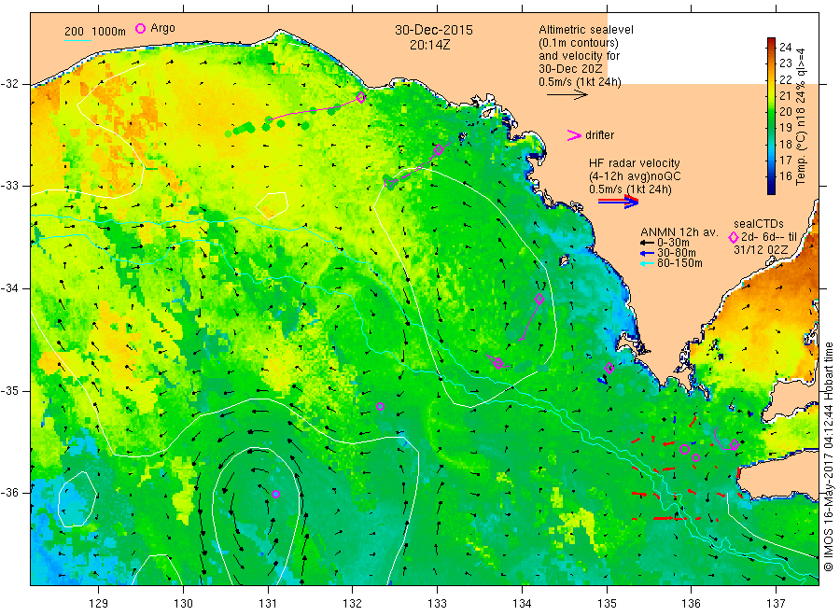Click the '80-150m' depth range label
840x616 pixels.
tap(679, 263)
